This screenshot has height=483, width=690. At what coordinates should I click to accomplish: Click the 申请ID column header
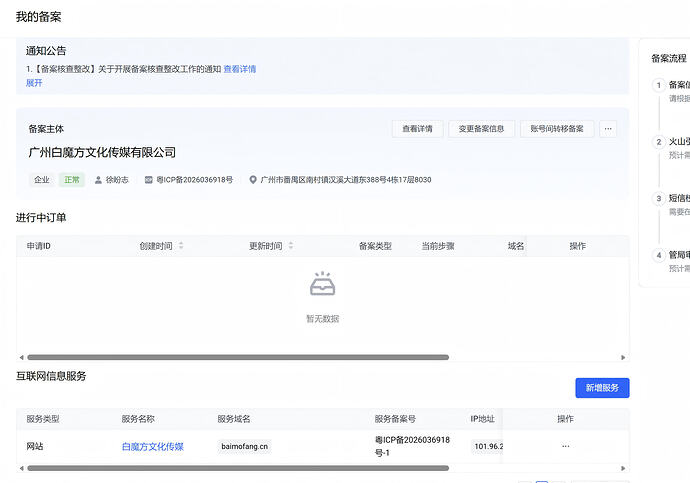pos(39,246)
